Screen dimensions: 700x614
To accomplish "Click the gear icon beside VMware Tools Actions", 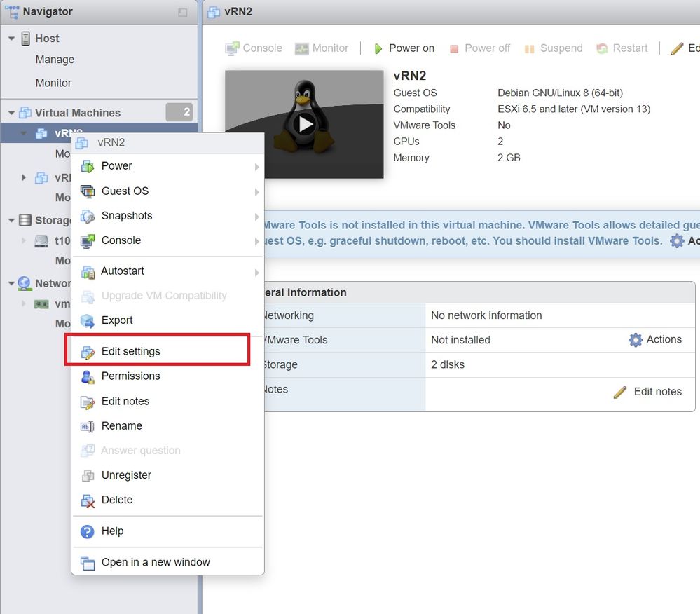I will (635, 340).
